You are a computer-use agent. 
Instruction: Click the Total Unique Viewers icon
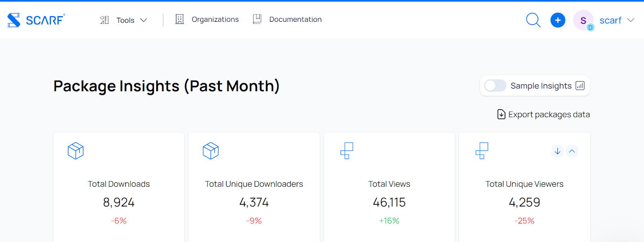point(482,151)
